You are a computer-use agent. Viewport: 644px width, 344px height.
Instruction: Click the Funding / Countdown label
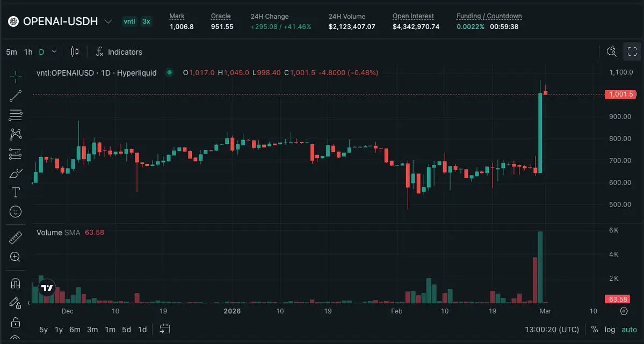pos(489,16)
